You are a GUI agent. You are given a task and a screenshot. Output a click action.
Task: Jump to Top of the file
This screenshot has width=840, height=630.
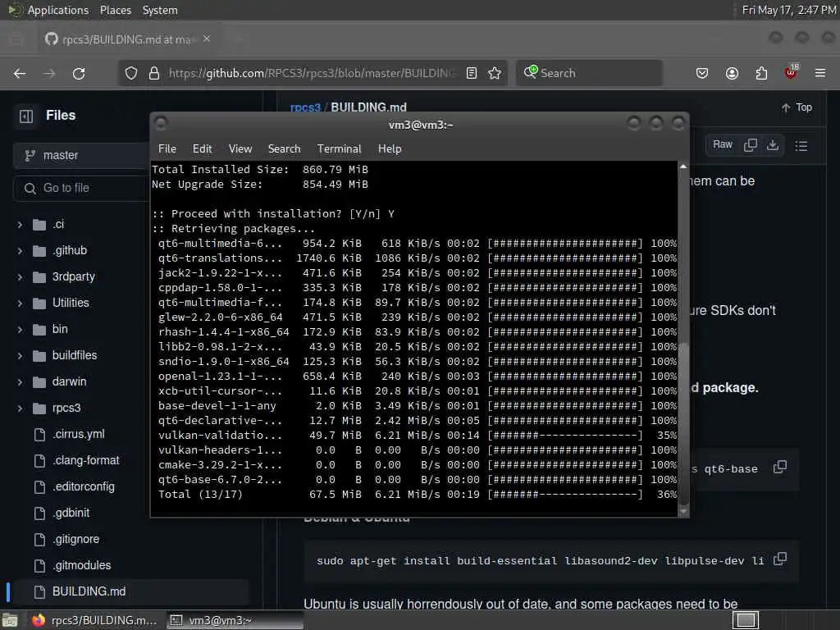click(797, 107)
